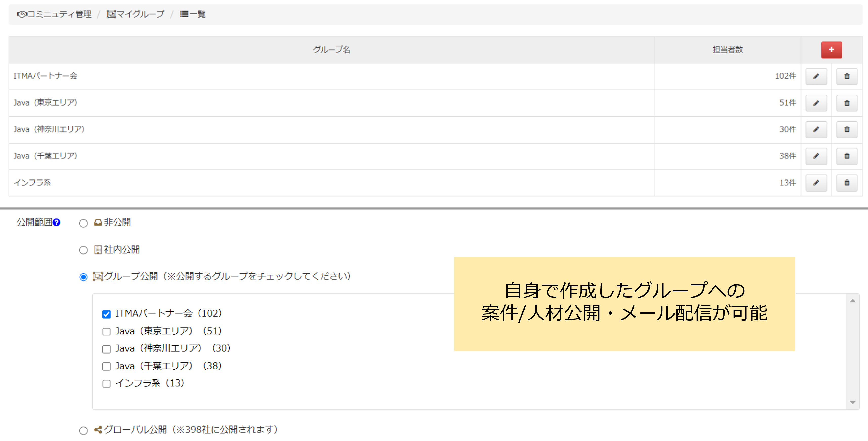Screen dimensions: 868x441
Task: Open the マイグループ breadcrumb
Action: tap(135, 14)
